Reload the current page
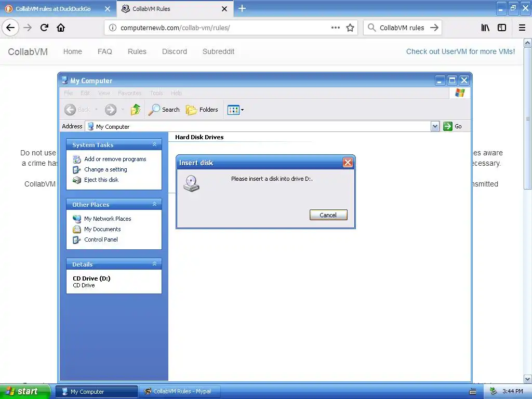Screen dimensions: 532x399 pyautogui.click(x=44, y=28)
